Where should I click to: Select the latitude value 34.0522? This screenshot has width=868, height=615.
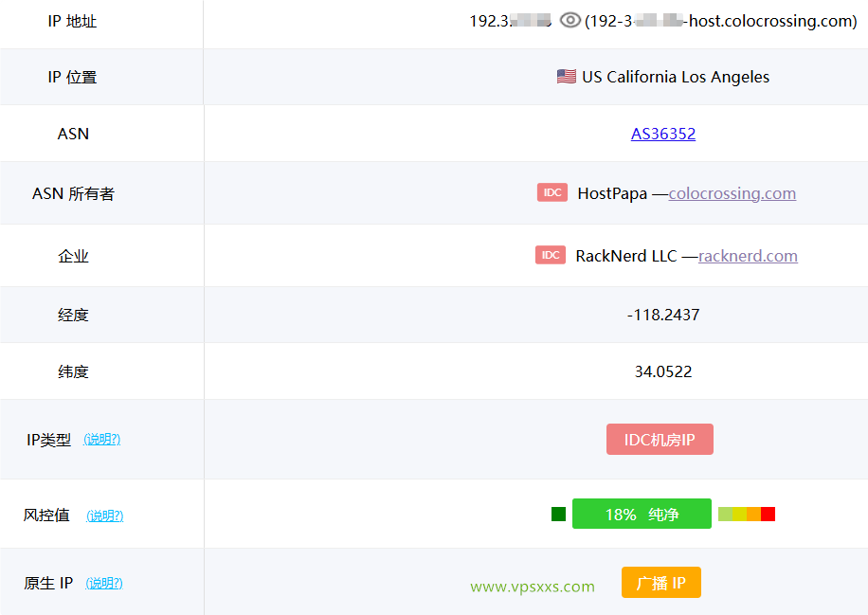[663, 371]
